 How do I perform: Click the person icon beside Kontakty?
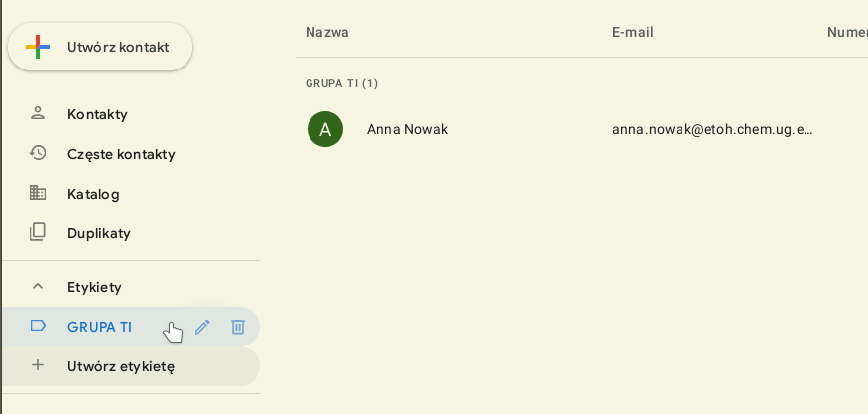(x=38, y=113)
